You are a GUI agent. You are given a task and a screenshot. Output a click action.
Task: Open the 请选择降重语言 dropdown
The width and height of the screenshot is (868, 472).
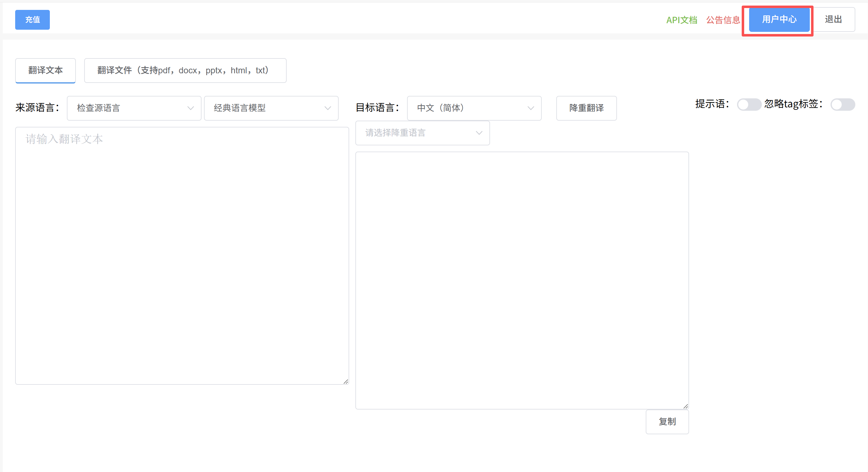pyautogui.click(x=422, y=133)
